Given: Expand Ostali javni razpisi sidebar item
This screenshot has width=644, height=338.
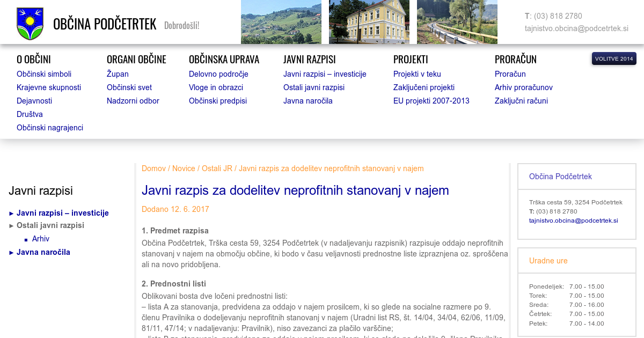Looking at the screenshot, I should coord(50,225).
